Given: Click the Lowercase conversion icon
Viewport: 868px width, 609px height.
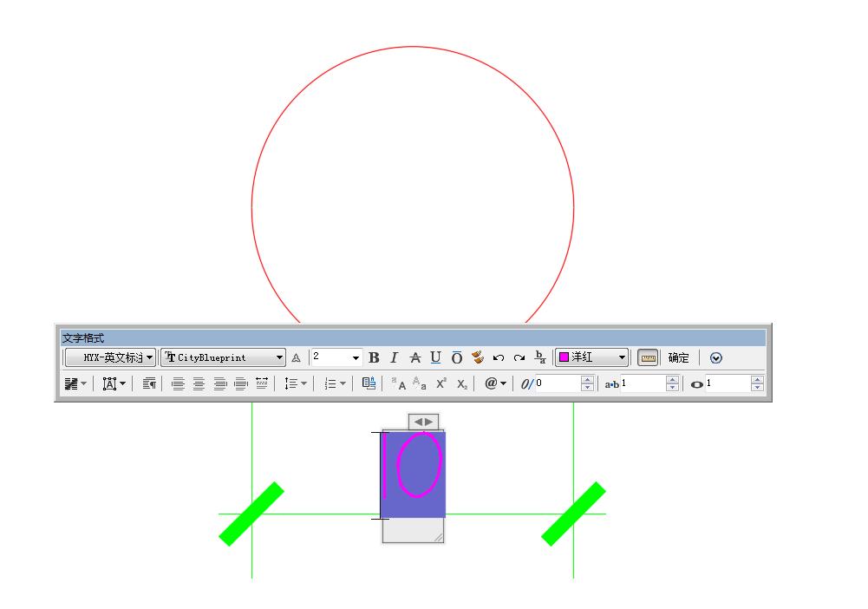Looking at the screenshot, I should (x=420, y=383).
